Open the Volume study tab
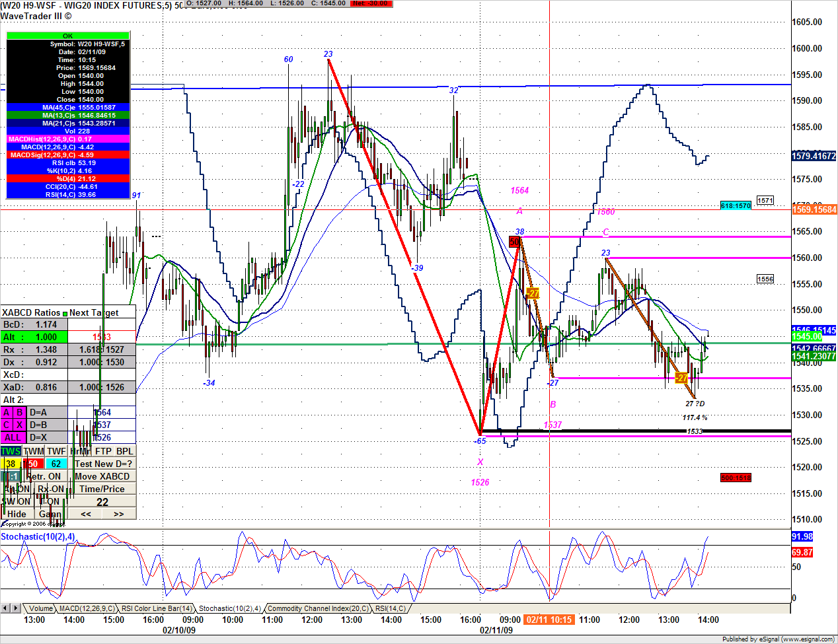This screenshot has height=644, width=838. coord(40,608)
